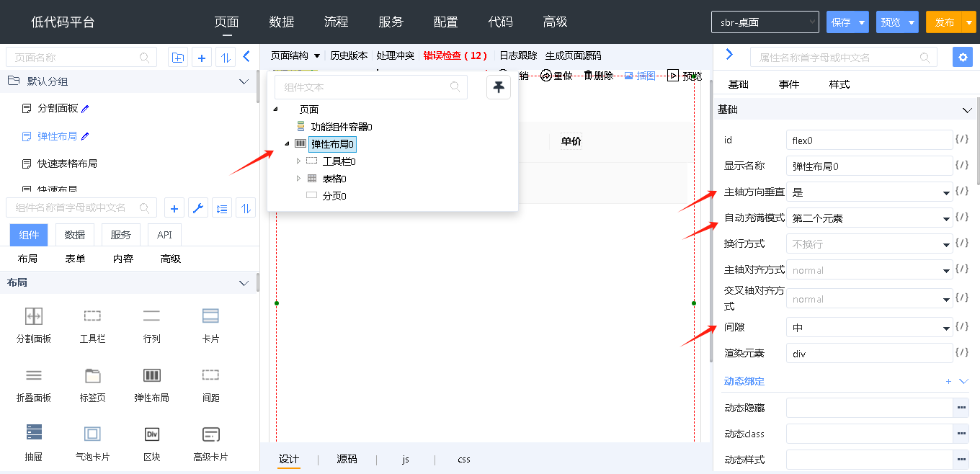This screenshot has width=980, height=474.
Task: Toggle expression binding for id field
Action: coord(961,140)
